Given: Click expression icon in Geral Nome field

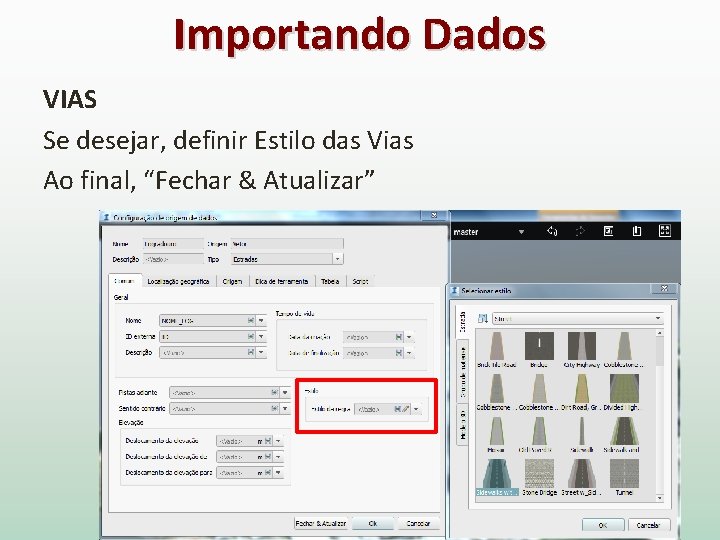Looking at the screenshot, I should pyautogui.click(x=251, y=321).
